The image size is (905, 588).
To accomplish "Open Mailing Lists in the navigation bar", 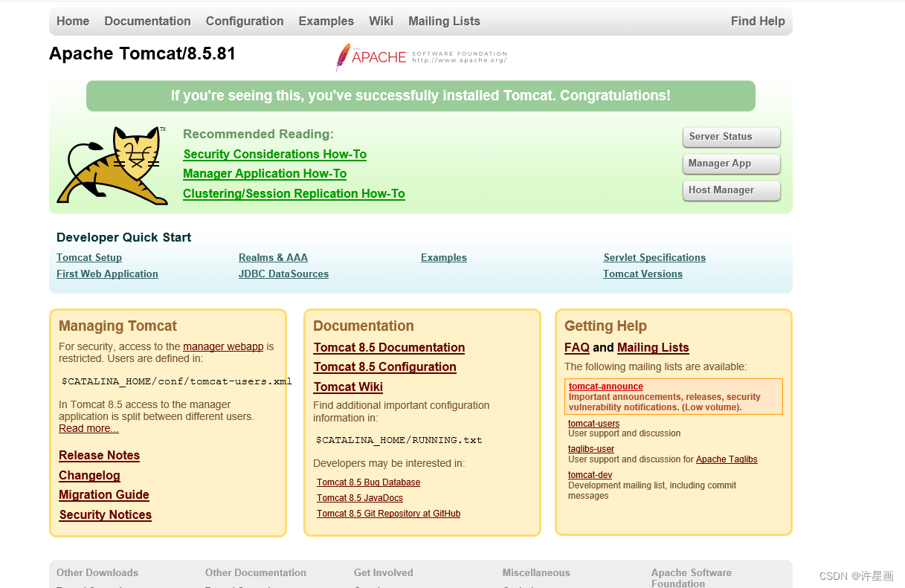I will click(444, 21).
